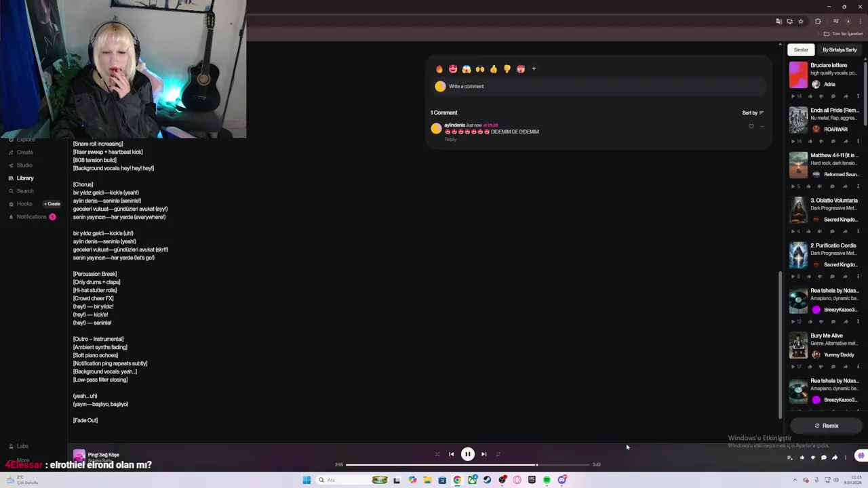
Task: Switch to the Similar tab
Action: click(801, 49)
